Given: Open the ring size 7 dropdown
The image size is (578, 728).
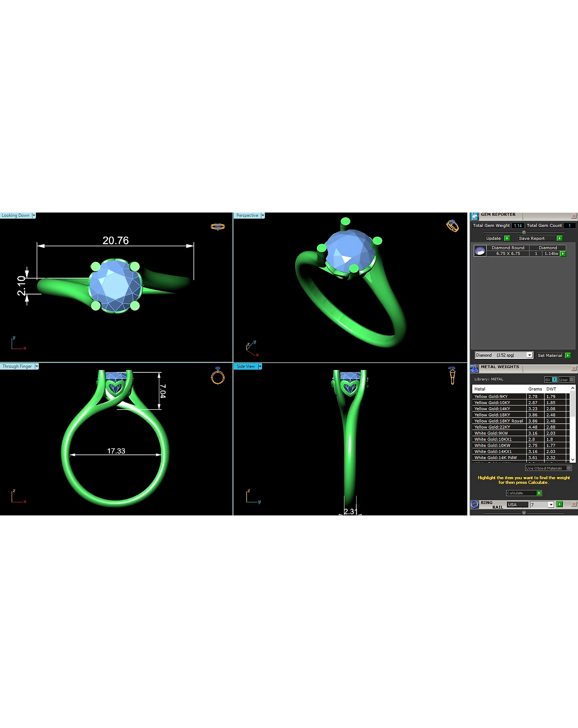Looking at the screenshot, I should click(551, 505).
